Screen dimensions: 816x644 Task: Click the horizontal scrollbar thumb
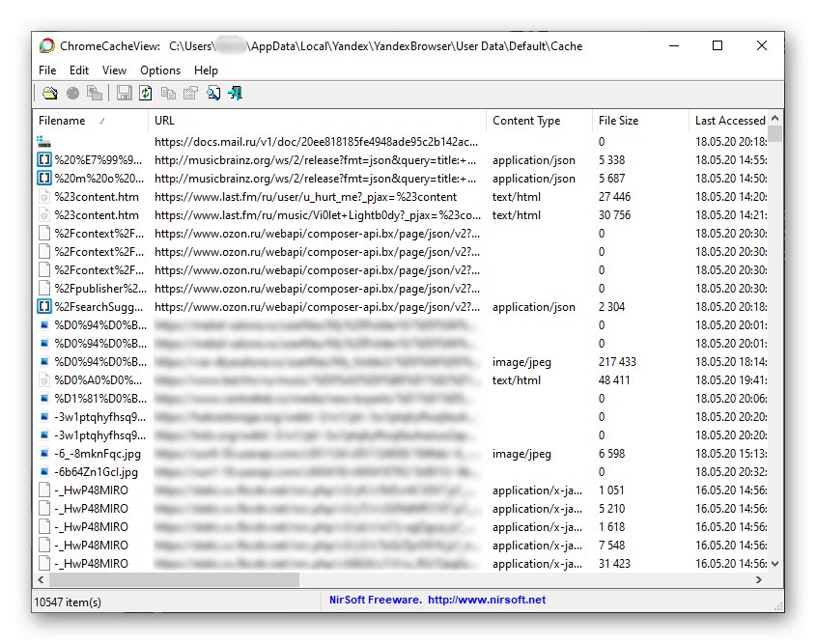tap(174, 579)
